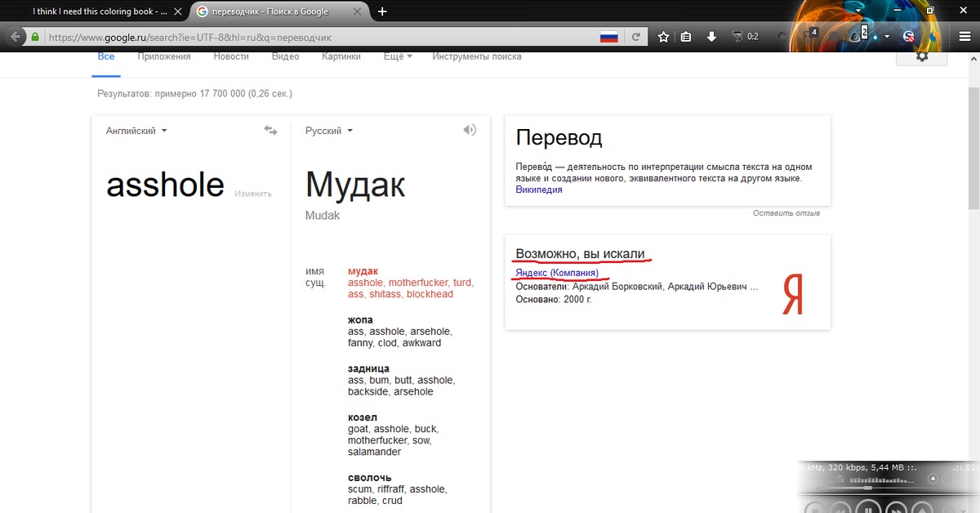Viewport: 980px width, 513px height.
Task: Reload the page with the refresh icon
Action: (x=635, y=37)
